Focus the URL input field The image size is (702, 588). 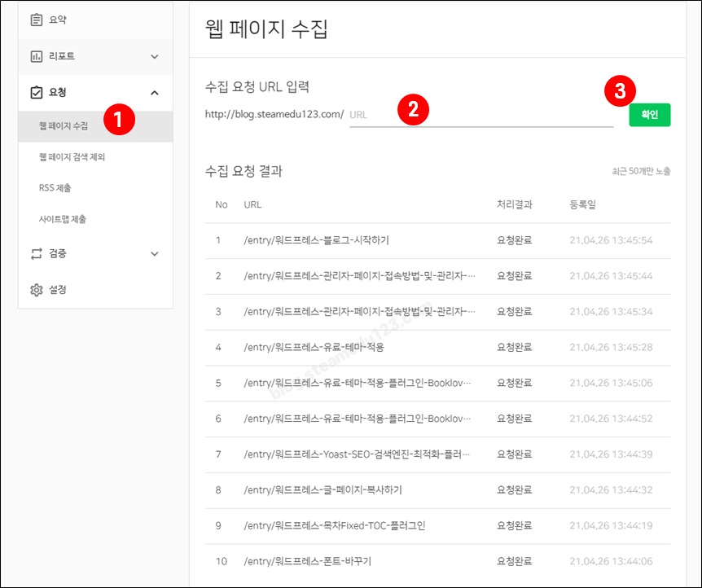(x=481, y=115)
